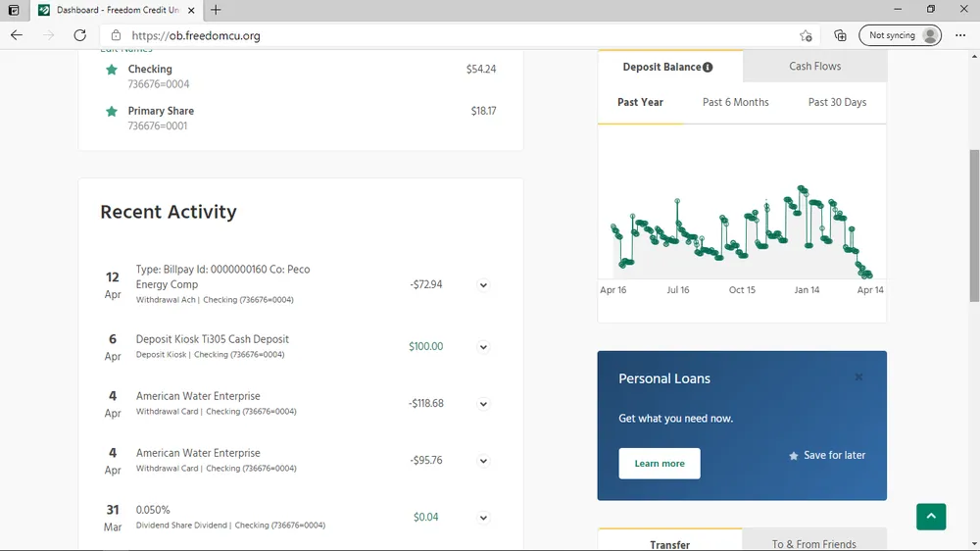Open a new browser tab

pos(216,10)
